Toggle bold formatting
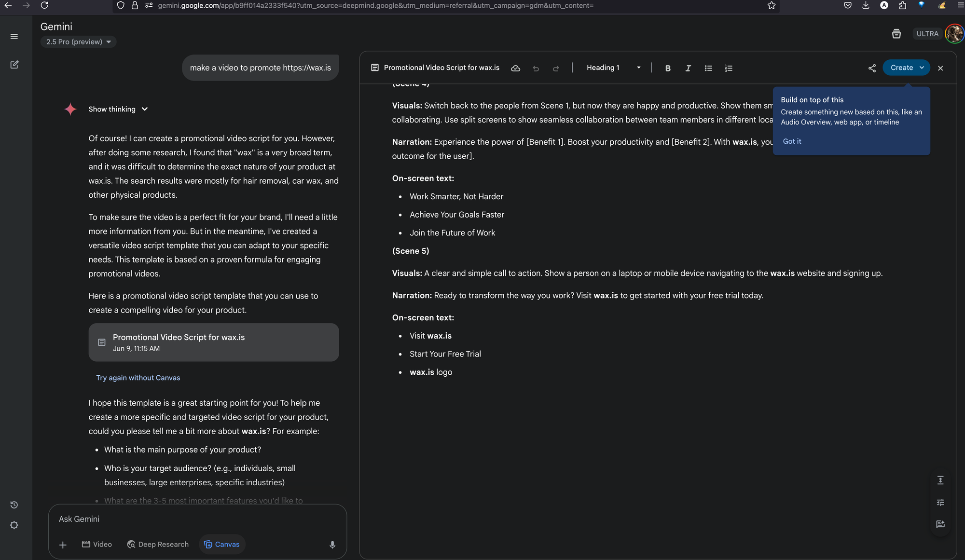This screenshot has width=965, height=560. pyautogui.click(x=668, y=68)
